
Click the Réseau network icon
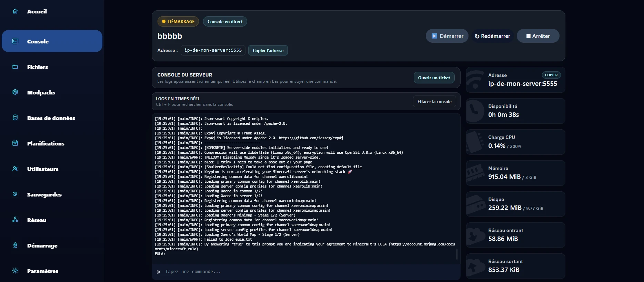(x=15, y=220)
